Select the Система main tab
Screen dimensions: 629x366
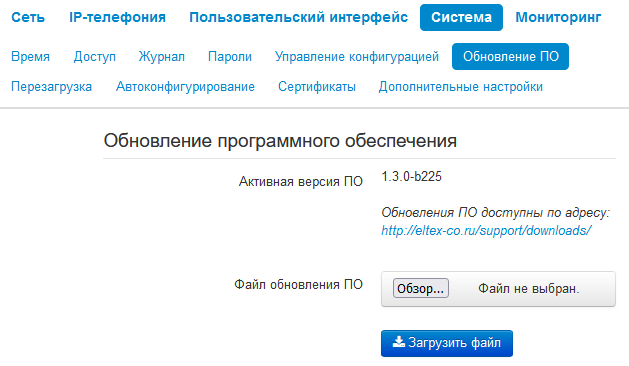pyautogui.click(x=461, y=17)
